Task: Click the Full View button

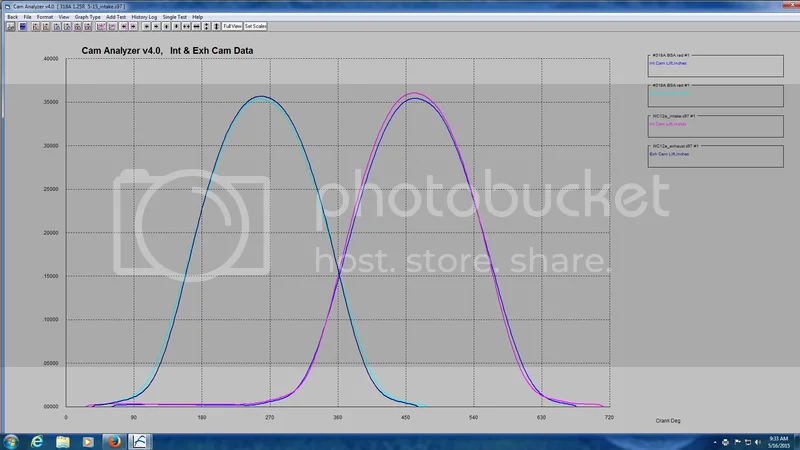Action: 232,25
